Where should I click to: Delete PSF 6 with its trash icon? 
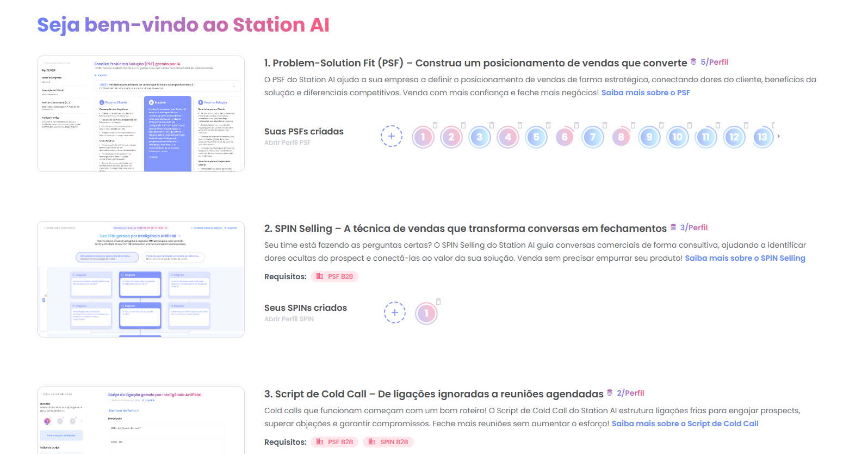click(576, 125)
